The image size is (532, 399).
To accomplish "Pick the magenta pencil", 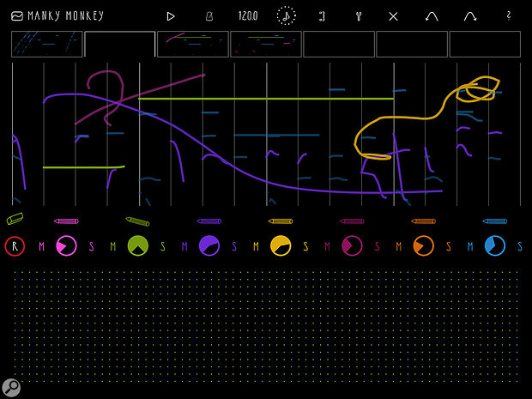I will point(352,221).
